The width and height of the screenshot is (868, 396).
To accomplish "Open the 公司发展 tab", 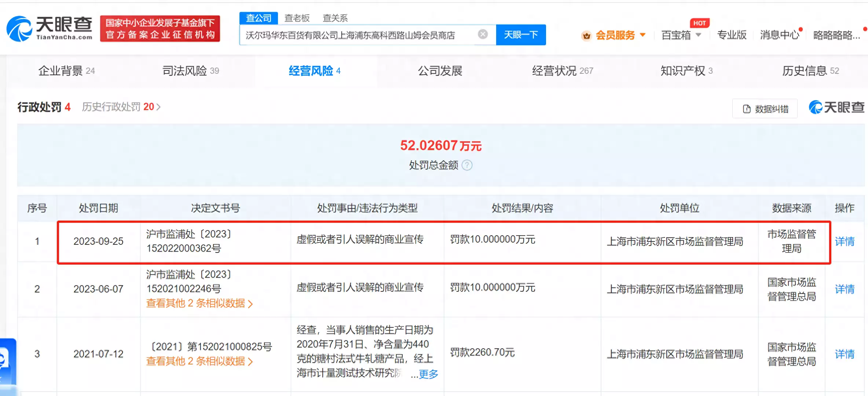I will [440, 70].
